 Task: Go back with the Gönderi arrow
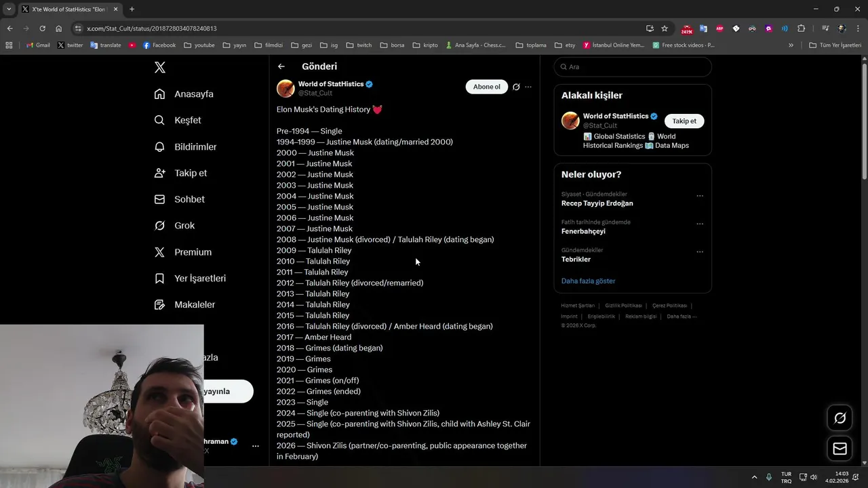coord(281,66)
